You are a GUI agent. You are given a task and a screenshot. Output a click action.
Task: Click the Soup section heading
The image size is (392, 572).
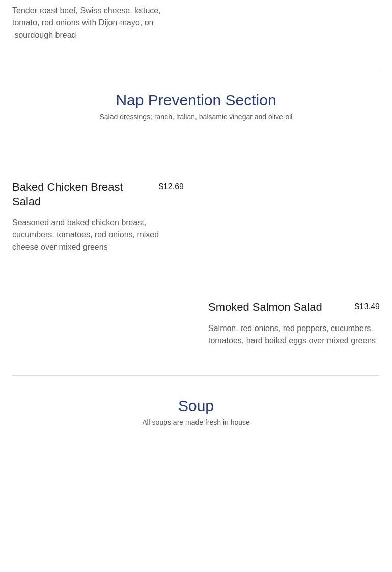point(196,406)
